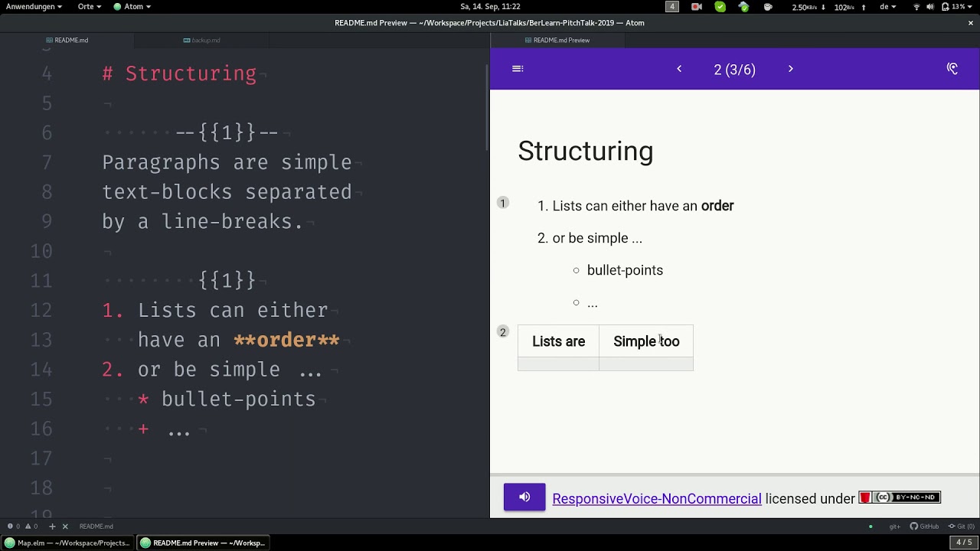980x551 pixels.
Task: Open the Orte menu
Action: [90, 6]
